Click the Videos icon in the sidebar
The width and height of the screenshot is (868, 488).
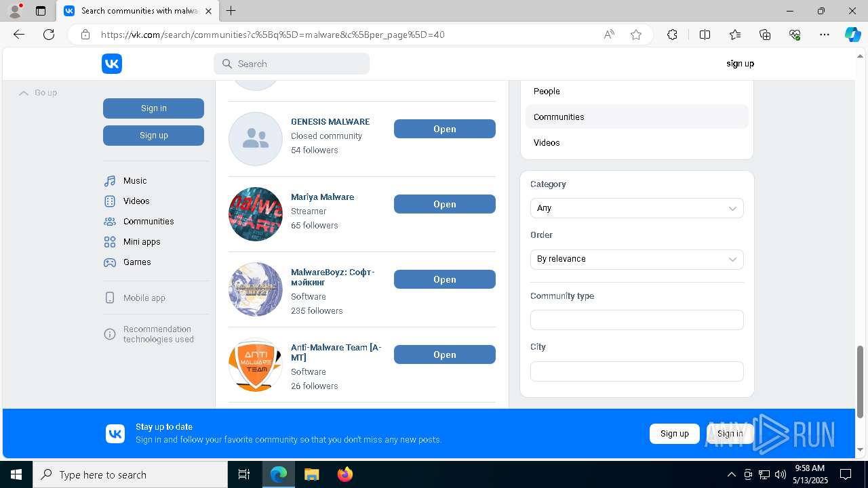click(110, 201)
